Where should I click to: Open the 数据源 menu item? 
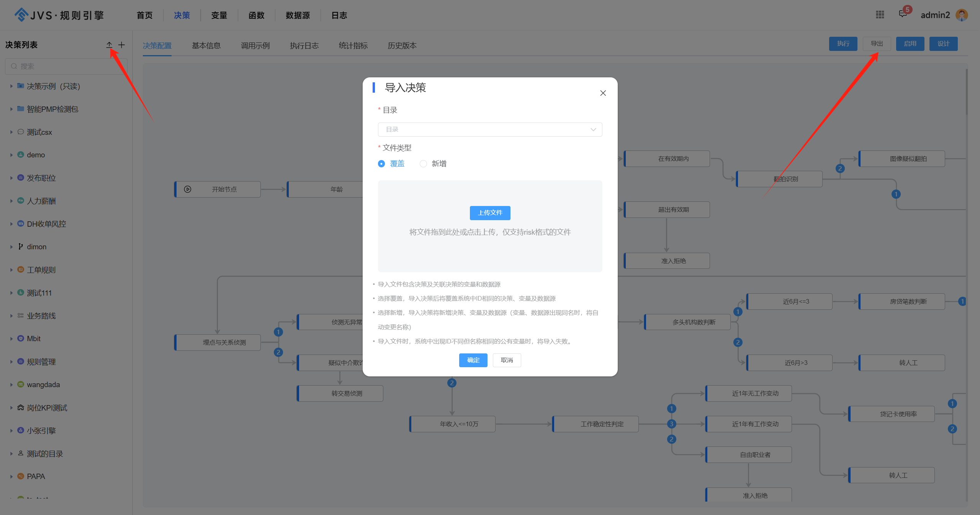[x=298, y=15]
